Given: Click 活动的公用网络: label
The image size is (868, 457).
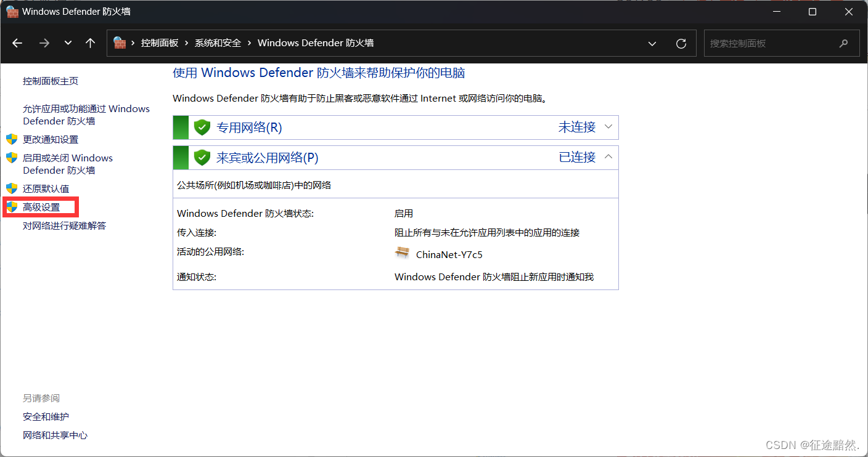Looking at the screenshot, I should (210, 252).
